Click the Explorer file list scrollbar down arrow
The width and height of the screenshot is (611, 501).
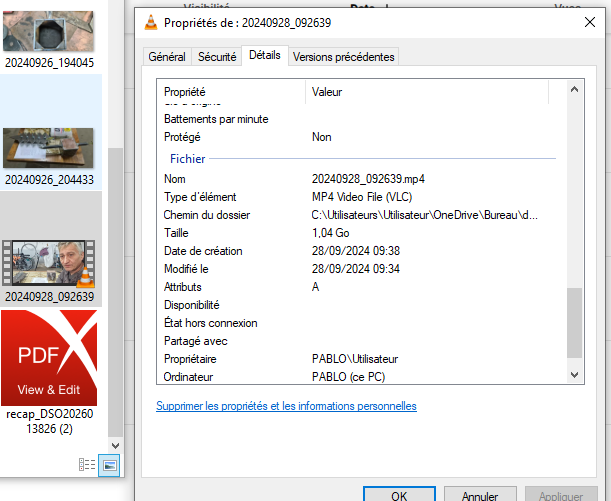click(115, 446)
